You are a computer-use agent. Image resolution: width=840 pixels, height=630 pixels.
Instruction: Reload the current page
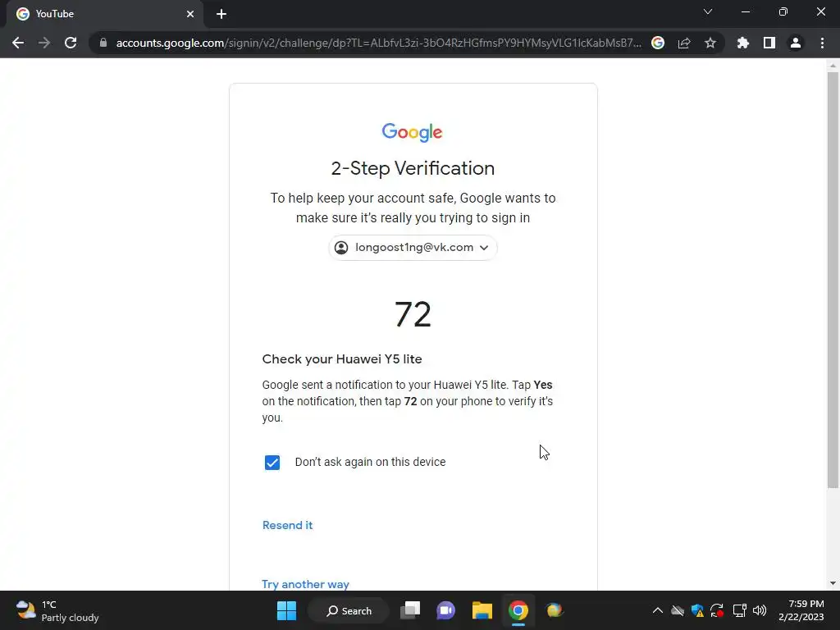71,43
